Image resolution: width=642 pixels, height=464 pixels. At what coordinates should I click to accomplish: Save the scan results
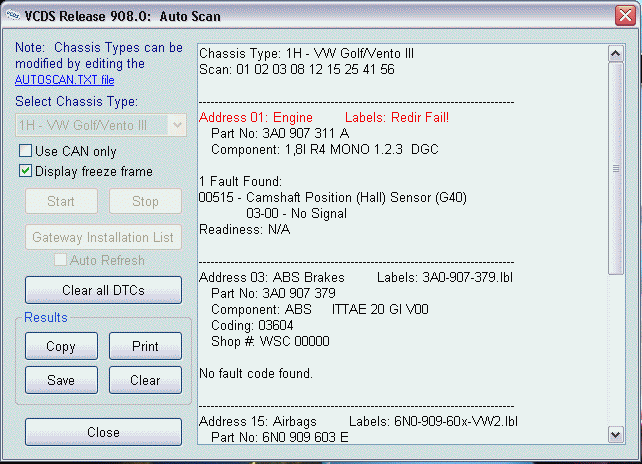(61, 380)
